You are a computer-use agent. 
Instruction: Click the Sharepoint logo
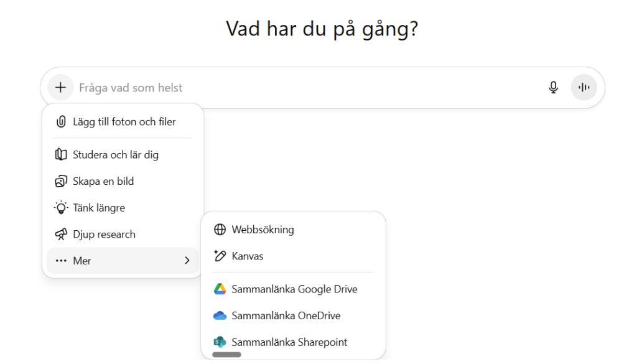tap(220, 342)
